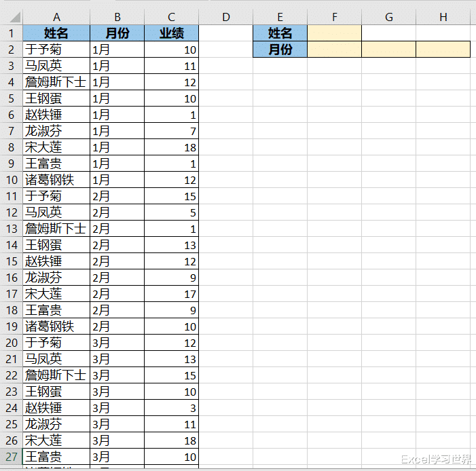Click the select-all corner triangle

(x=15, y=17)
